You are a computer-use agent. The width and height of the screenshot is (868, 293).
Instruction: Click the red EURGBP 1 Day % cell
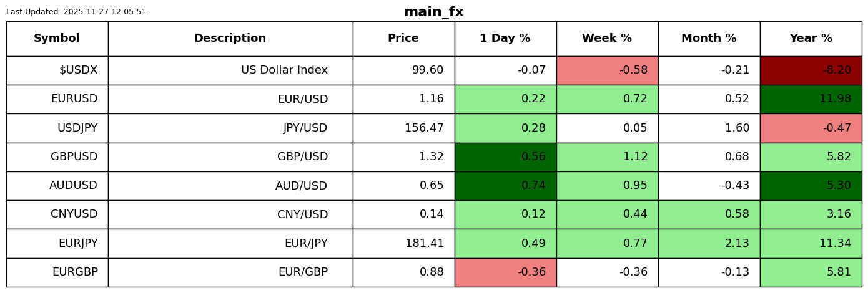click(x=505, y=272)
